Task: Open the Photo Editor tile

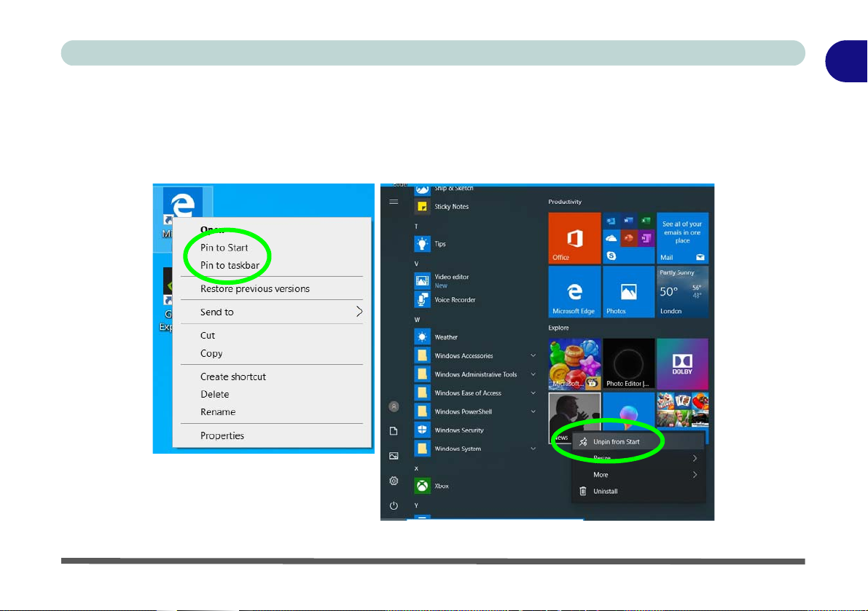Action: [628, 364]
